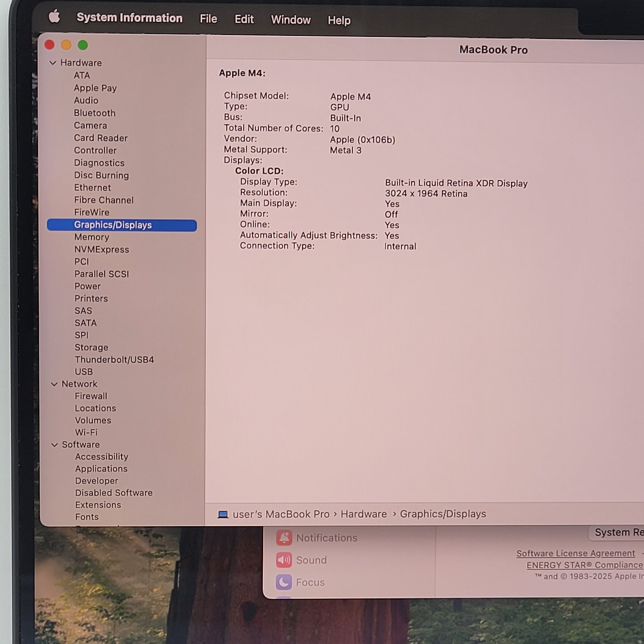644x644 pixels.
Task: Select Locations under Network
Action: pyautogui.click(x=95, y=408)
